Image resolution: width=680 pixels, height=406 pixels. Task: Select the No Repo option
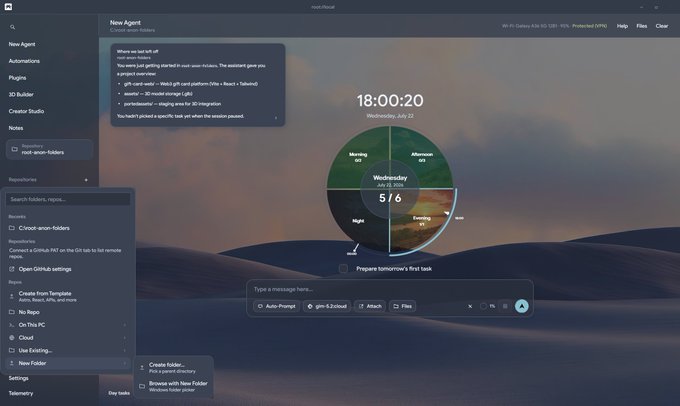point(68,312)
